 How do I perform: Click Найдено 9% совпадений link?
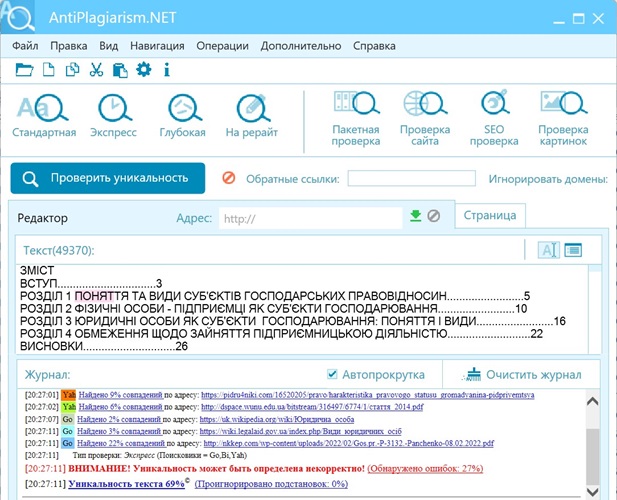pos(120,395)
